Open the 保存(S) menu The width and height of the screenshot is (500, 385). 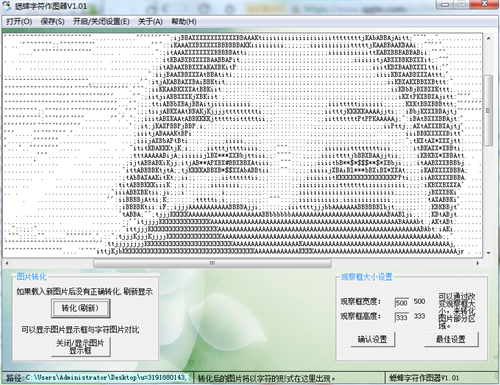(52, 22)
